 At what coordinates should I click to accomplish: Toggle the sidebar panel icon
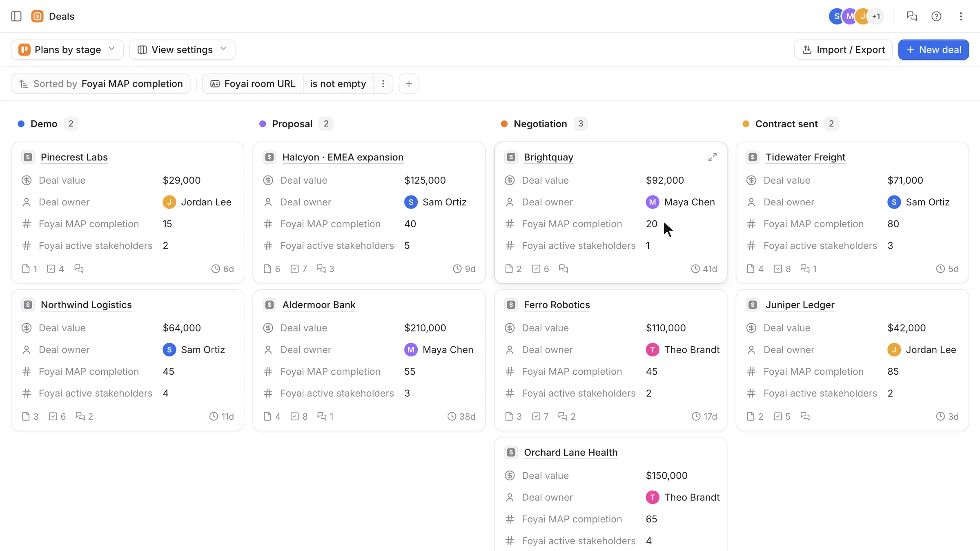(x=16, y=16)
